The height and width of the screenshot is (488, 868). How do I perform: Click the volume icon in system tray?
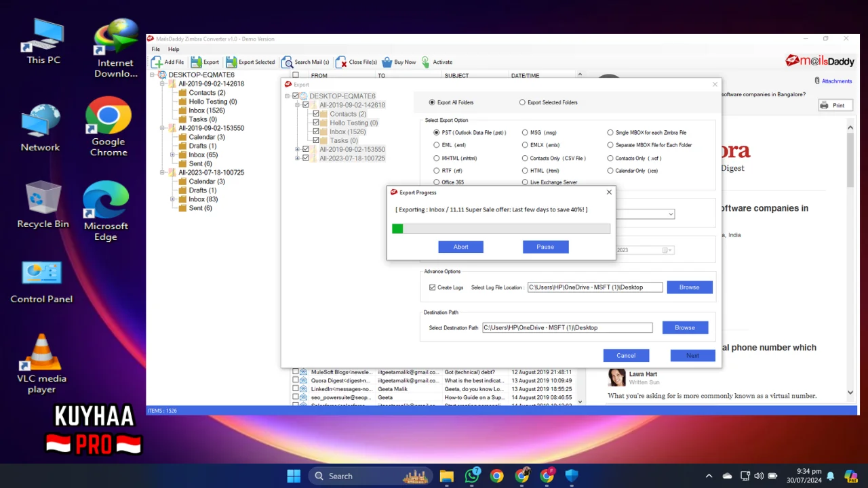(759, 476)
